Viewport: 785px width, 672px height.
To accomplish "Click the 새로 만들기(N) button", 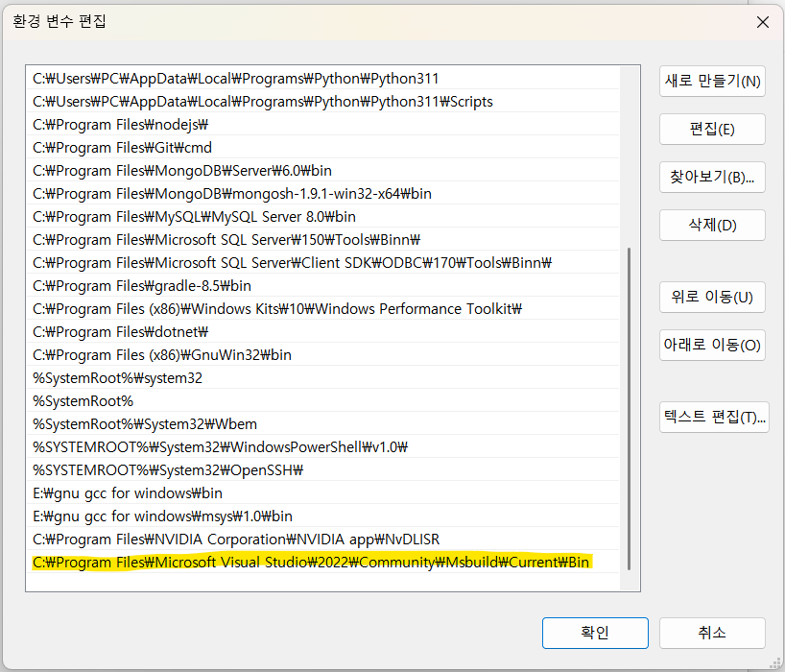I will (712, 82).
